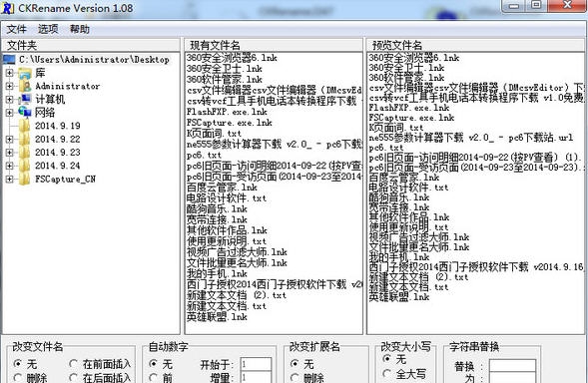Viewport: 588px width, 383px height.
Task: Click the 库 library folder icon
Action: point(25,73)
